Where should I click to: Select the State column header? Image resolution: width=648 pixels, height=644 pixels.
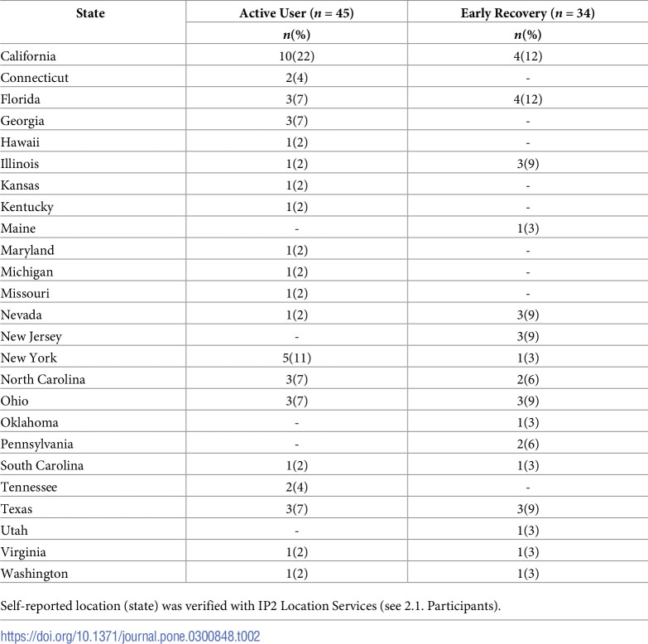coord(90,13)
